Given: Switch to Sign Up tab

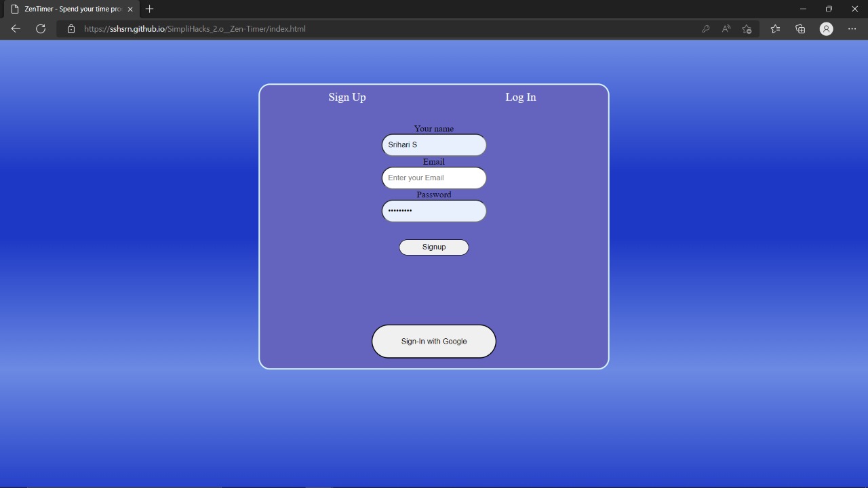Looking at the screenshot, I should [x=347, y=97].
